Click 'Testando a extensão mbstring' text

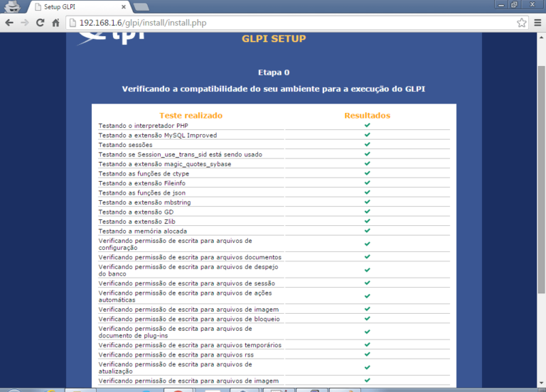(x=144, y=202)
